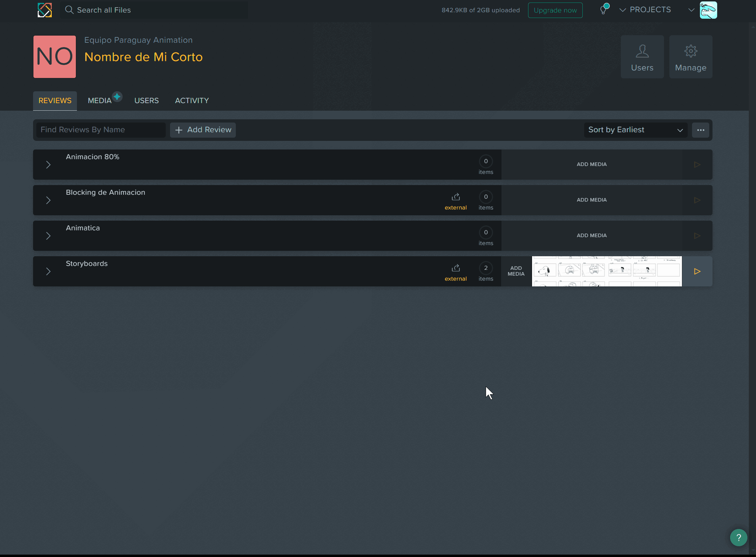Open the more options ellipsis menu

click(700, 130)
